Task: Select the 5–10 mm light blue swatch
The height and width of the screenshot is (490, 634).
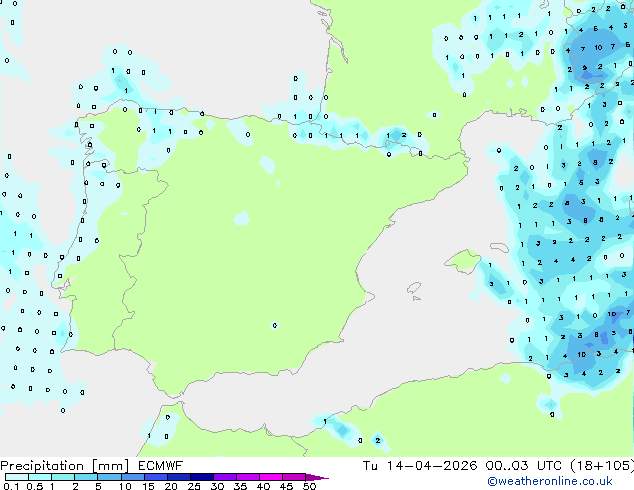Action: tap(109, 477)
